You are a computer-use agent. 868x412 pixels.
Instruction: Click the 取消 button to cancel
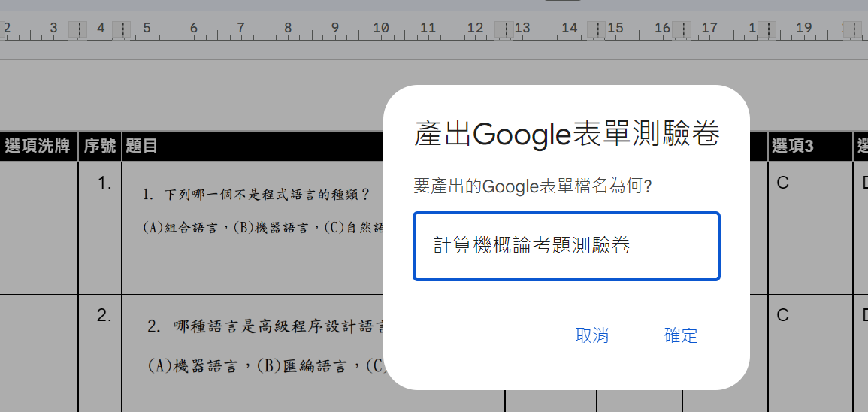click(x=592, y=336)
